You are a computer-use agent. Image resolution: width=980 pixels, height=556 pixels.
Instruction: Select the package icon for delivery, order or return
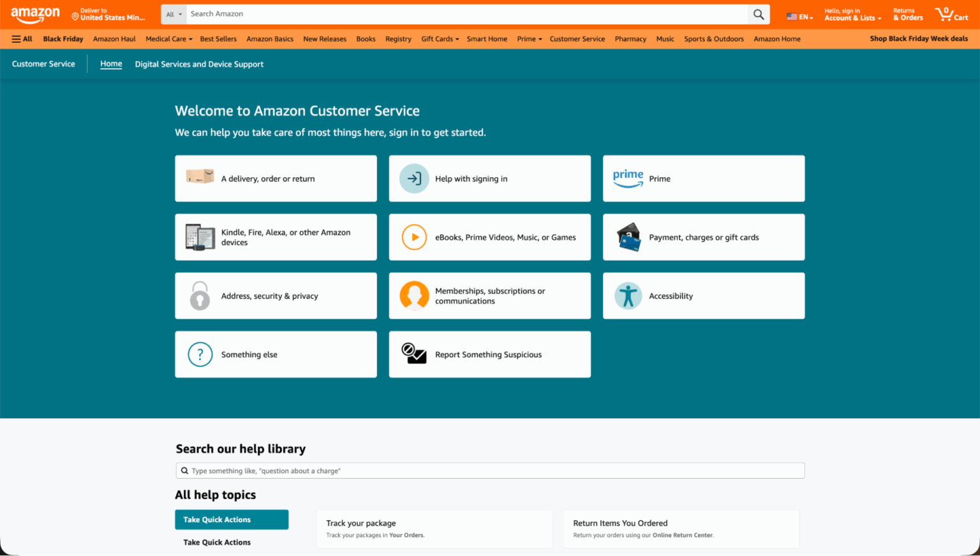pos(200,178)
